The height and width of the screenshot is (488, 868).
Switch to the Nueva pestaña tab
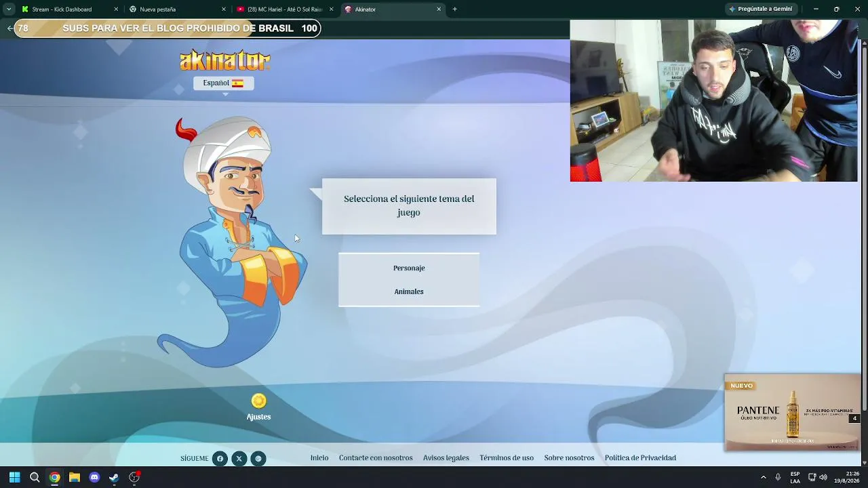click(x=178, y=9)
